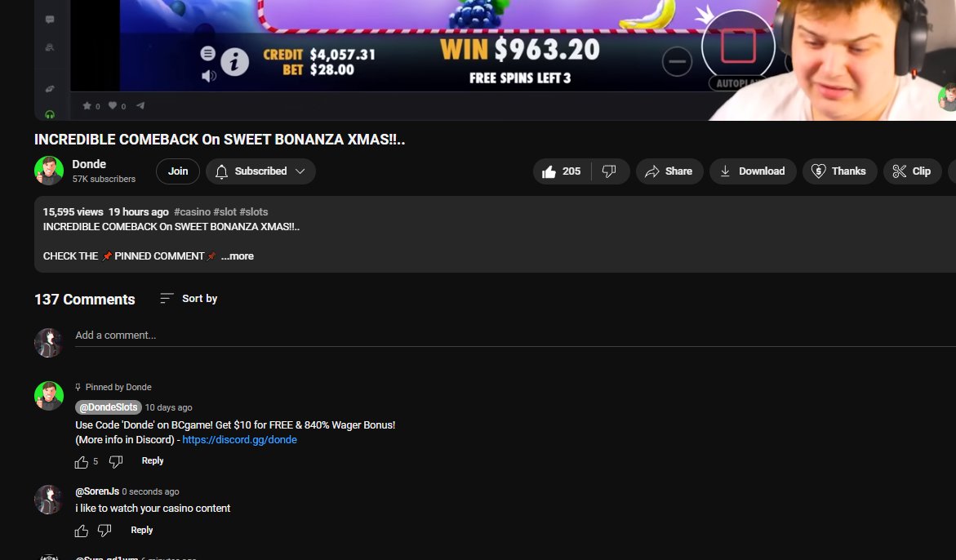
Task: Reply to the pinned DondeSlots comment
Action: [x=153, y=460]
